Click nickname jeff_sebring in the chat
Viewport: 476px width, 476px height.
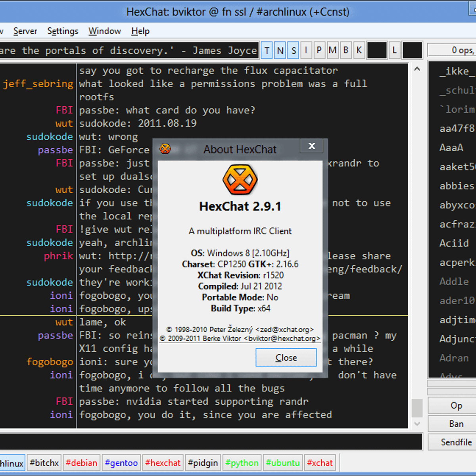pos(38,84)
